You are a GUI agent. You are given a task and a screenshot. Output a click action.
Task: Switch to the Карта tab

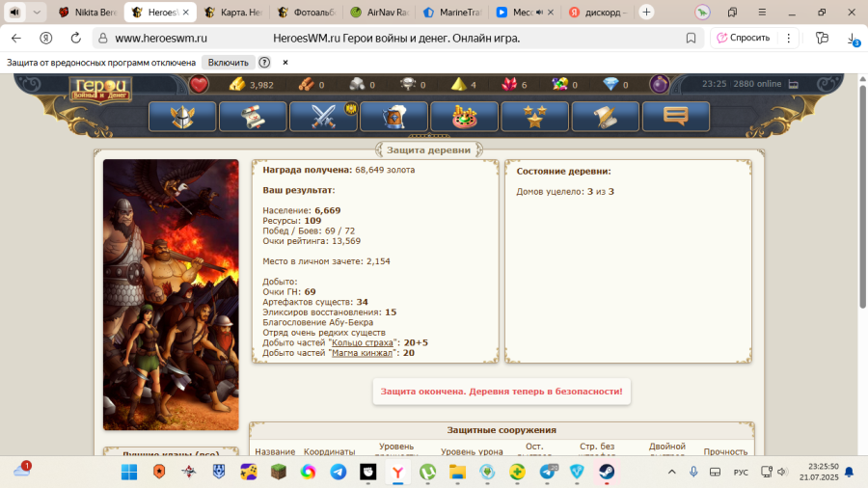point(233,13)
